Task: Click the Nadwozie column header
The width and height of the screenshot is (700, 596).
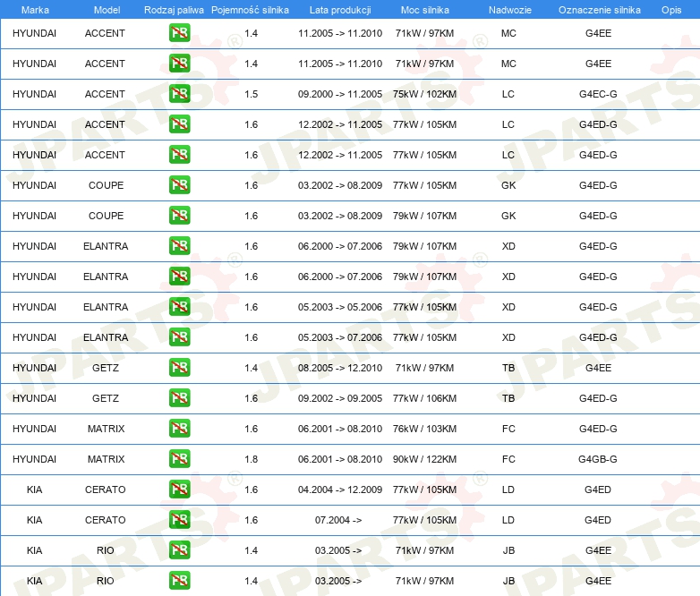Action: pos(510,10)
